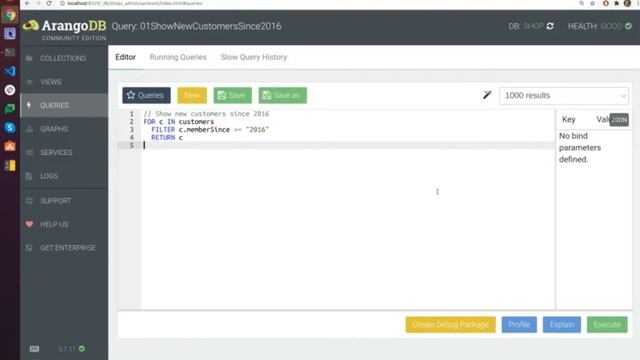Click the Profile button
640x360 pixels.
pos(519,324)
